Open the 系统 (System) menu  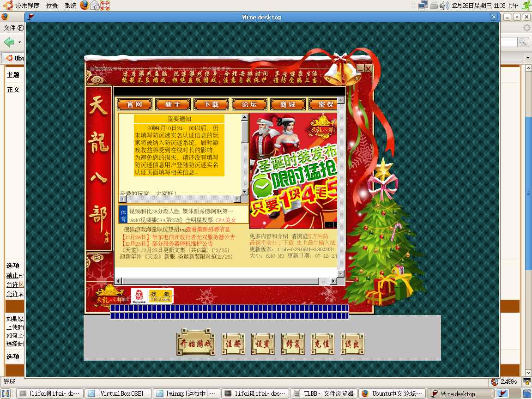[71, 6]
